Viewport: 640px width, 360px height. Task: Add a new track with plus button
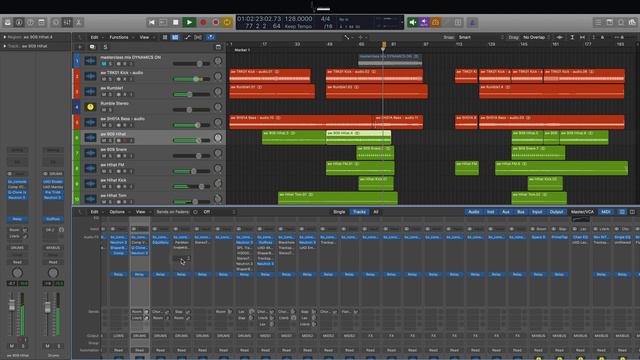(80, 47)
